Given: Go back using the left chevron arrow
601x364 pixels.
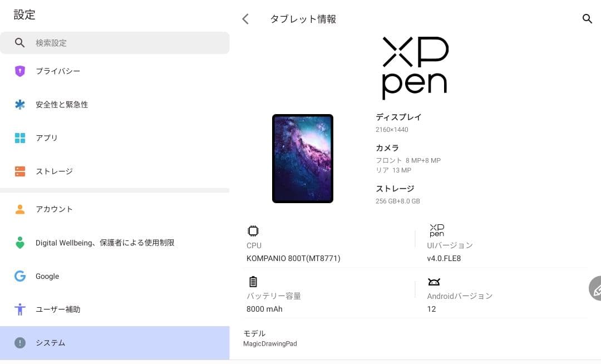Looking at the screenshot, I should [x=245, y=18].
